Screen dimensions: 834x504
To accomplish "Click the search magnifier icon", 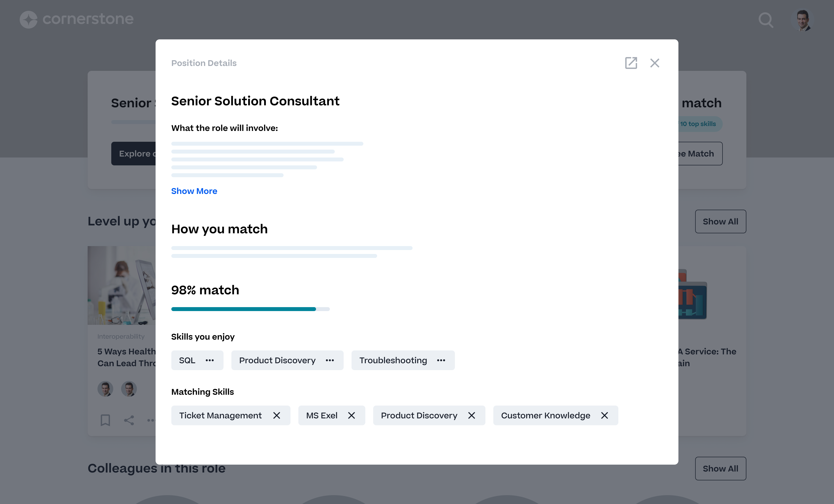I will coord(766,20).
